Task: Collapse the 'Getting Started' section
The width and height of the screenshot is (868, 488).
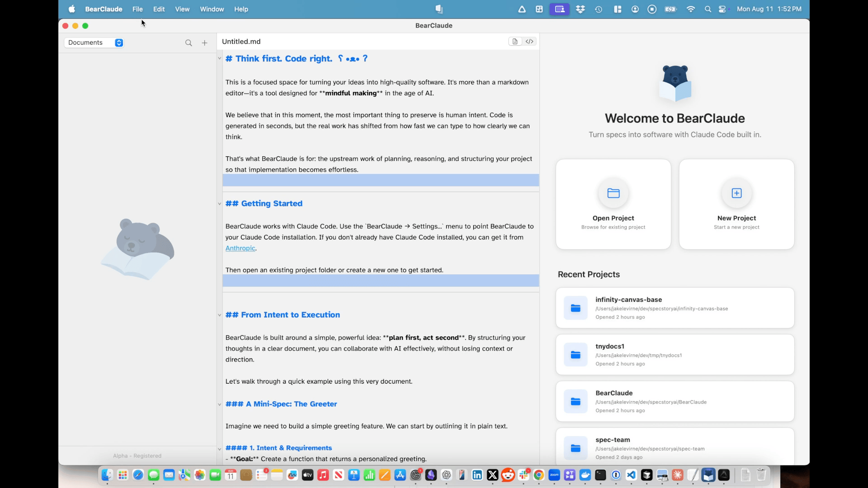Action: tap(220, 204)
